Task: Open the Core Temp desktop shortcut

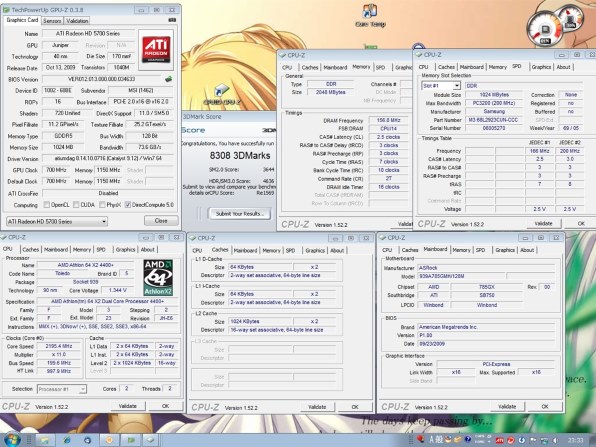Action: [x=370, y=15]
